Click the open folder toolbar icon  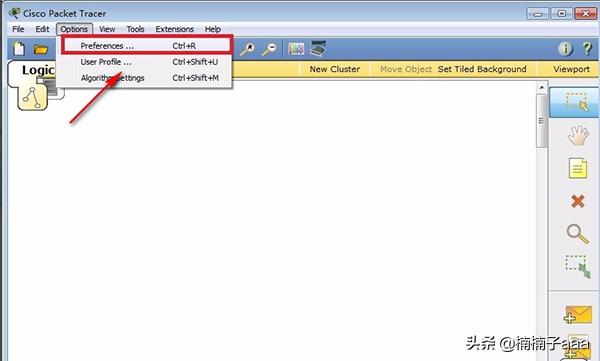pyautogui.click(x=41, y=49)
